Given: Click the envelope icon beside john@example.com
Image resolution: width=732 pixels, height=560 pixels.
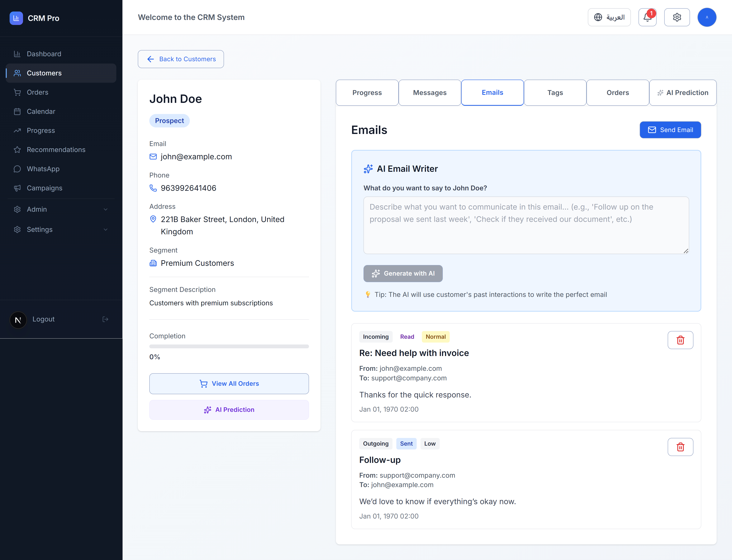Looking at the screenshot, I should [153, 157].
